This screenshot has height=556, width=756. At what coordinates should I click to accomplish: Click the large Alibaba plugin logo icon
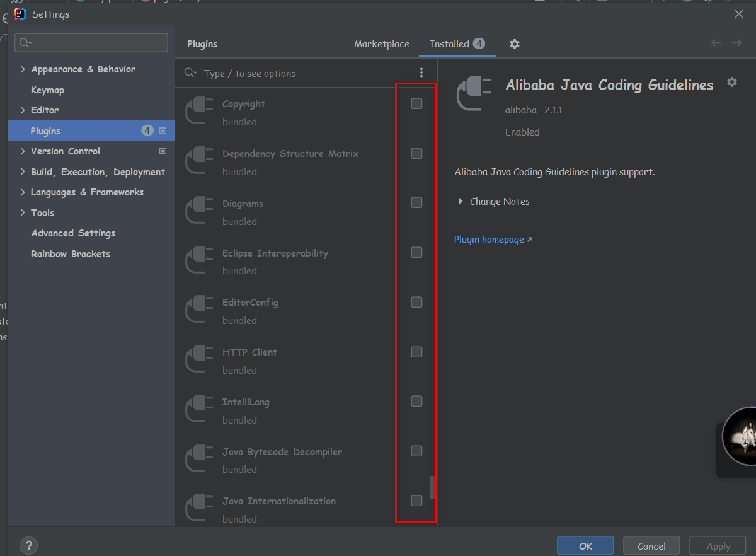point(475,93)
